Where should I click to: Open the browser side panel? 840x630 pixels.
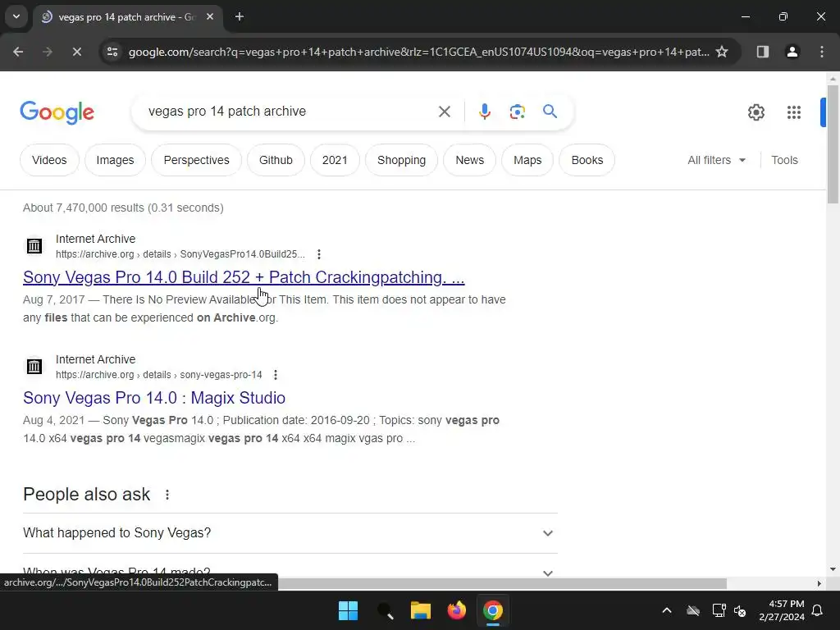[x=762, y=52]
